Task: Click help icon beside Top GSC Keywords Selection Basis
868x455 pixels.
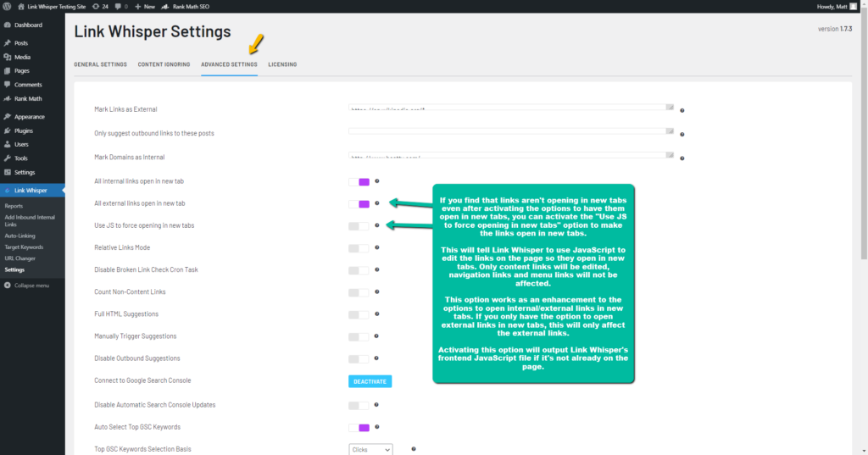Action: point(414,449)
